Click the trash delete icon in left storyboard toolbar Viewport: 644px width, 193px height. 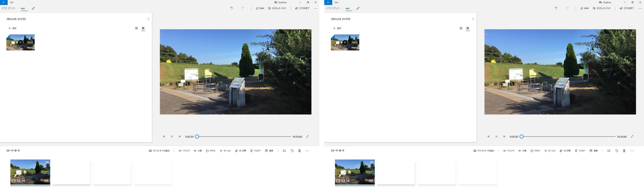[299, 151]
